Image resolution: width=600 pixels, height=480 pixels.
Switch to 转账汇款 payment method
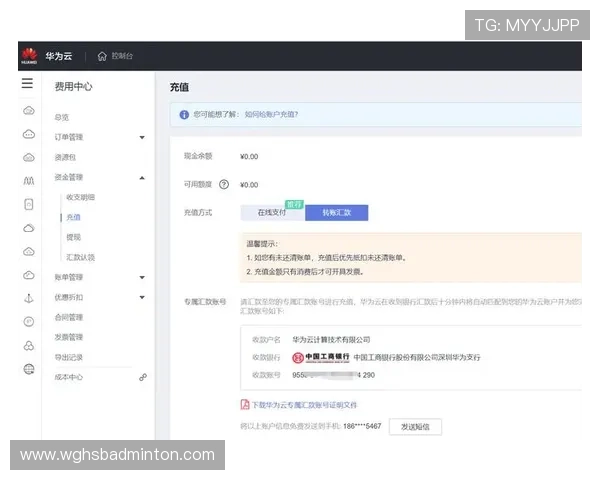coord(337,212)
